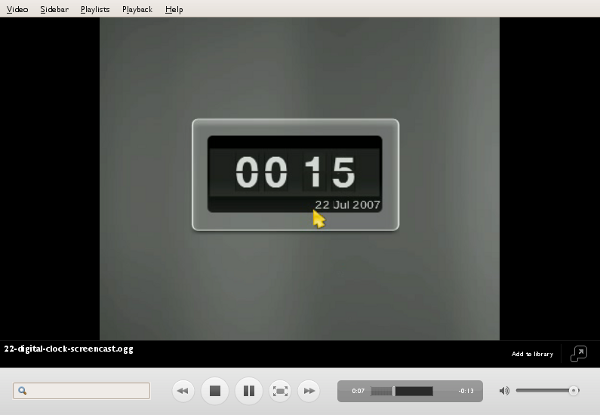
Task: Click the video clock display area
Action: click(x=295, y=174)
